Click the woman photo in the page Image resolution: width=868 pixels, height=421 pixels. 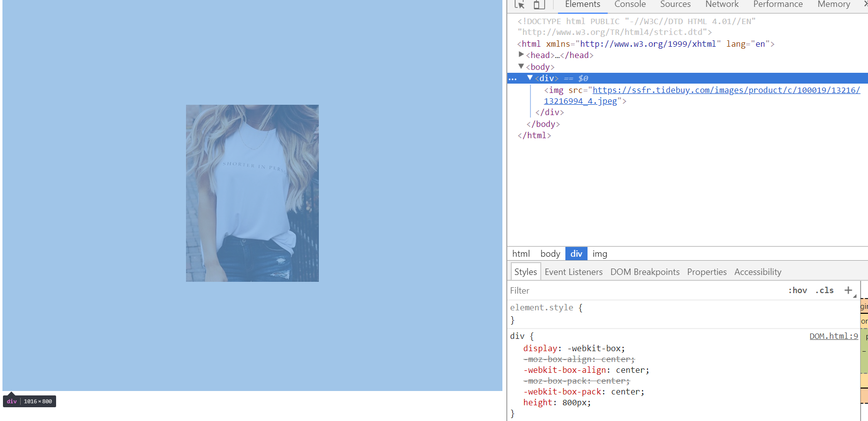(252, 193)
